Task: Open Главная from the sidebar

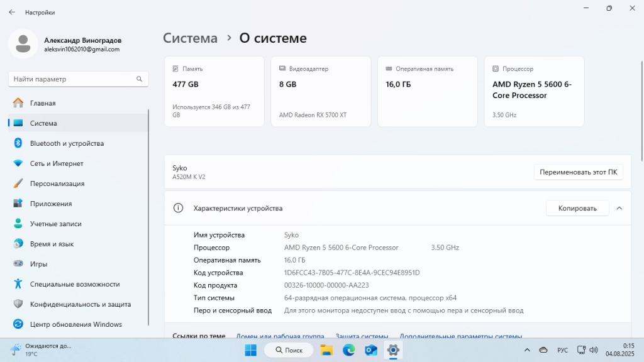Action: [x=78, y=103]
